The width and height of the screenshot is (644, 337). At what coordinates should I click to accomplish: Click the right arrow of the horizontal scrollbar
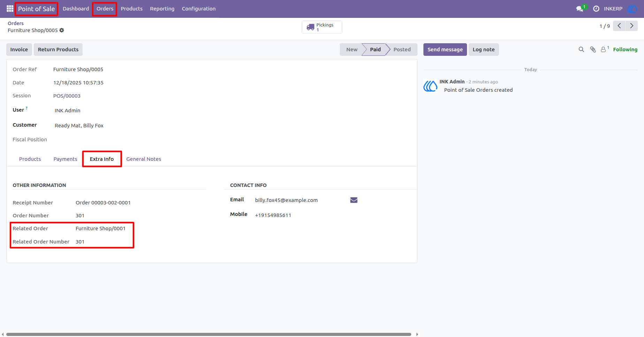pos(417,334)
